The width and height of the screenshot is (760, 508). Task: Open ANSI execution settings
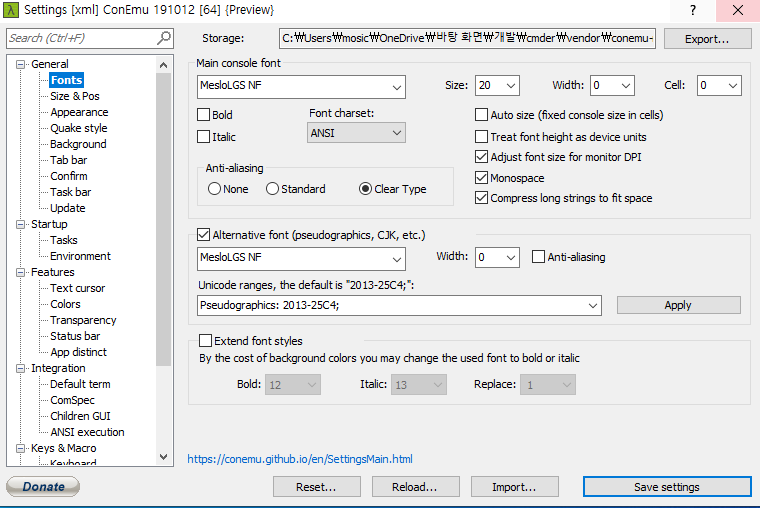point(87,432)
